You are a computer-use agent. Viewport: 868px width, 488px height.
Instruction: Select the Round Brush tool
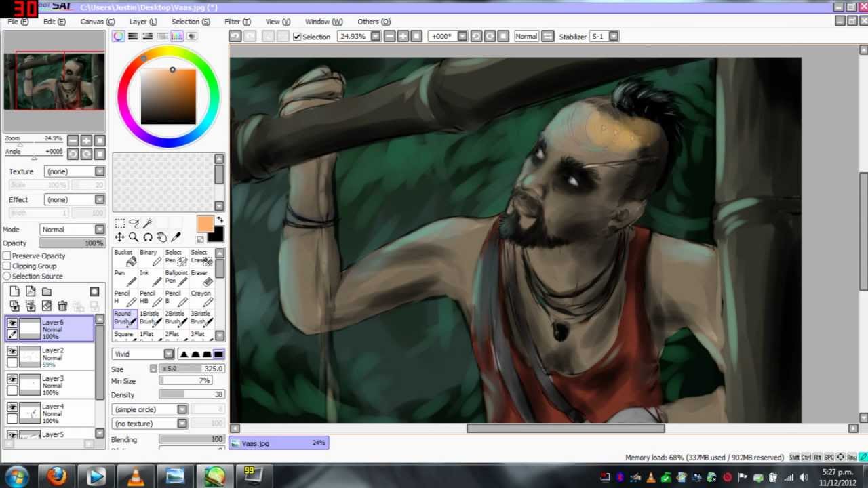pyautogui.click(x=125, y=318)
